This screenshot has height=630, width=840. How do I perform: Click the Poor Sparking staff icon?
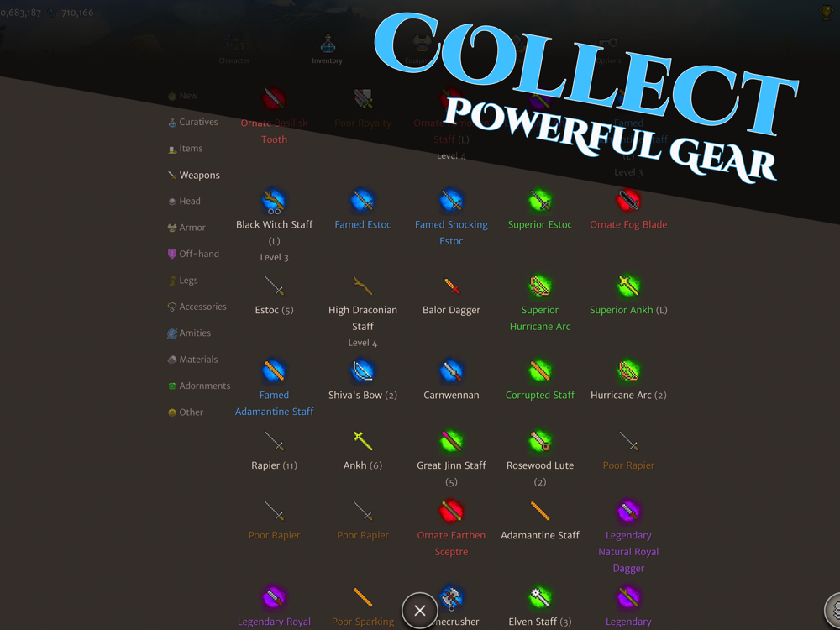point(363,597)
